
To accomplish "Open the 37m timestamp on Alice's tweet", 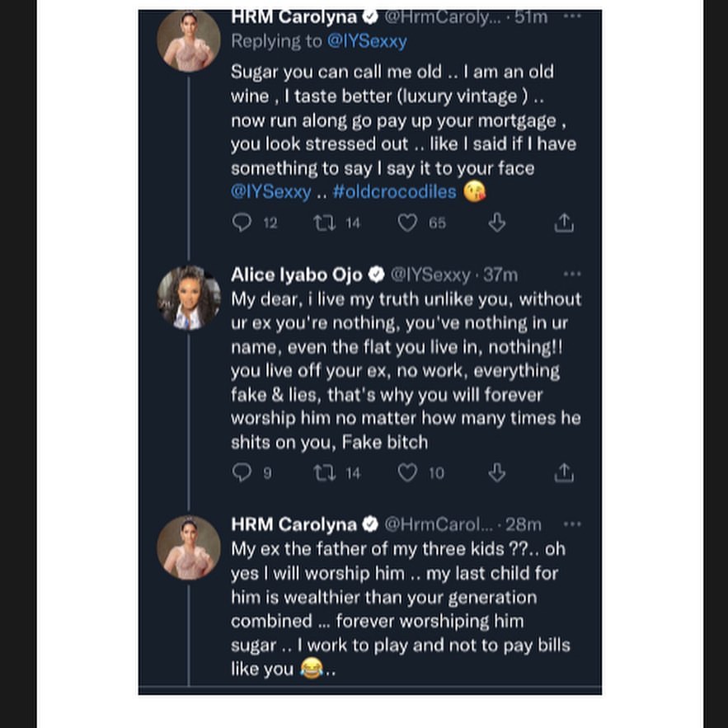I will [x=500, y=274].
